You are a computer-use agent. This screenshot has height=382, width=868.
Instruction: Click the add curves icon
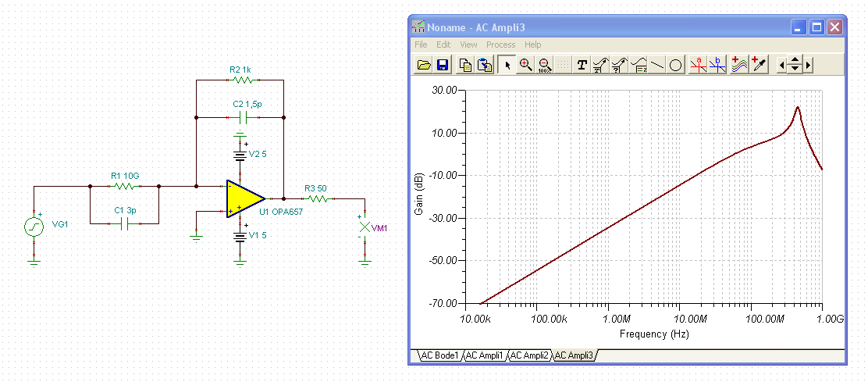pos(739,65)
